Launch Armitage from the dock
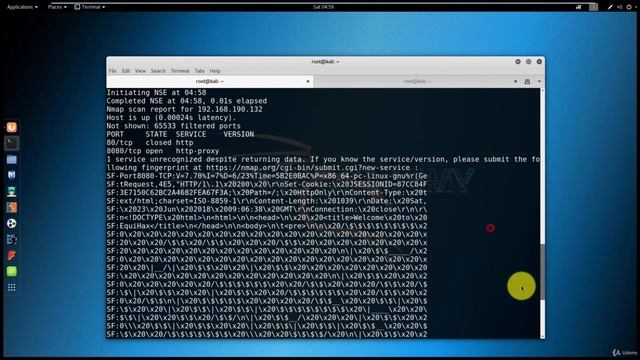Screen dimensions: 640x360 coord(11,191)
